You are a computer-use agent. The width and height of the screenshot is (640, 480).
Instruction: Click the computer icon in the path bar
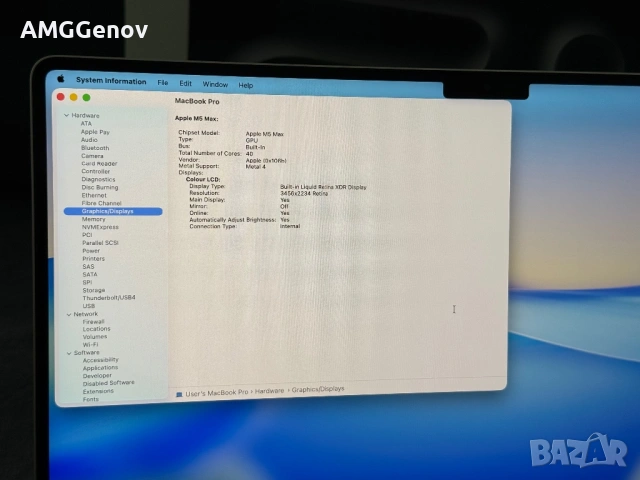point(179,394)
